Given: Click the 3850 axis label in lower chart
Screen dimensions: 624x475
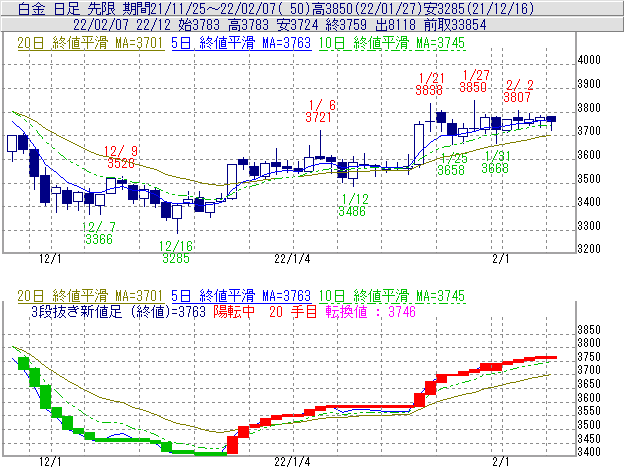Looking at the screenshot, I should [x=589, y=329].
